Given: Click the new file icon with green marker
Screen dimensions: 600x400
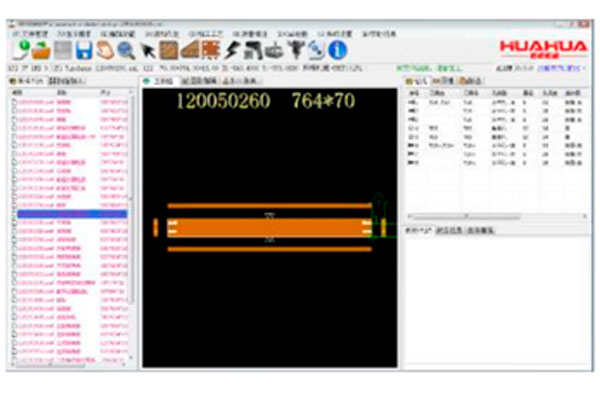Looking at the screenshot, I should [20, 50].
